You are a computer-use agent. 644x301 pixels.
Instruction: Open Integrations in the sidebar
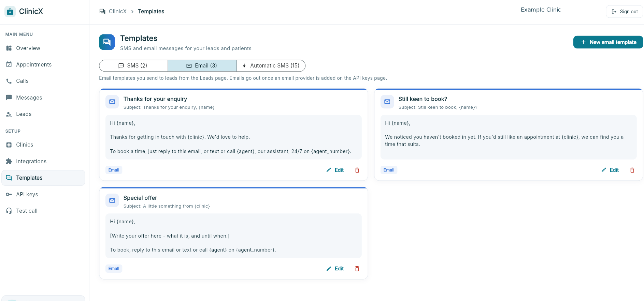click(43, 161)
